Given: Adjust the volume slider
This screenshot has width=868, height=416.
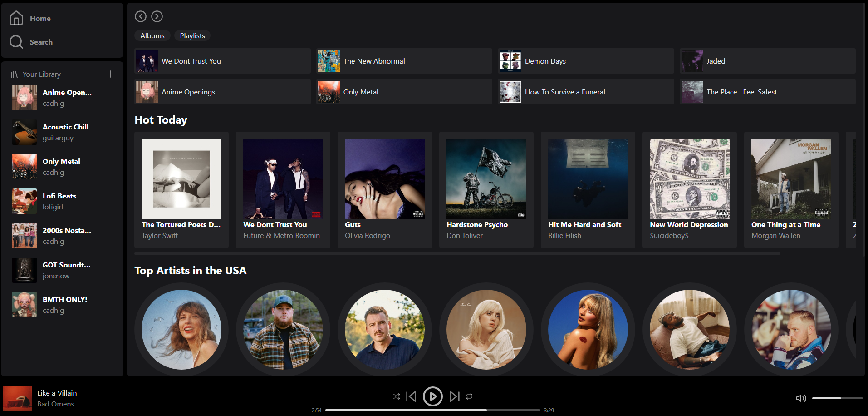Looking at the screenshot, I should tap(837, 398).
